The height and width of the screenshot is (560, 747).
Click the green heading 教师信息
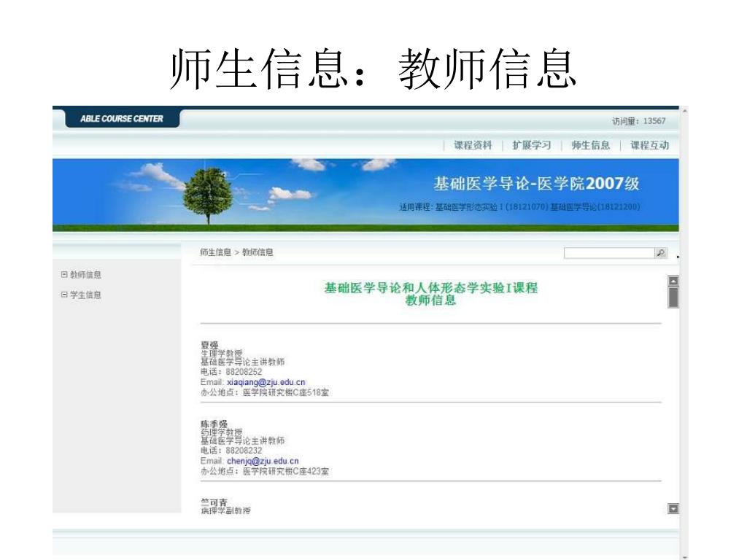click(430, 300)
